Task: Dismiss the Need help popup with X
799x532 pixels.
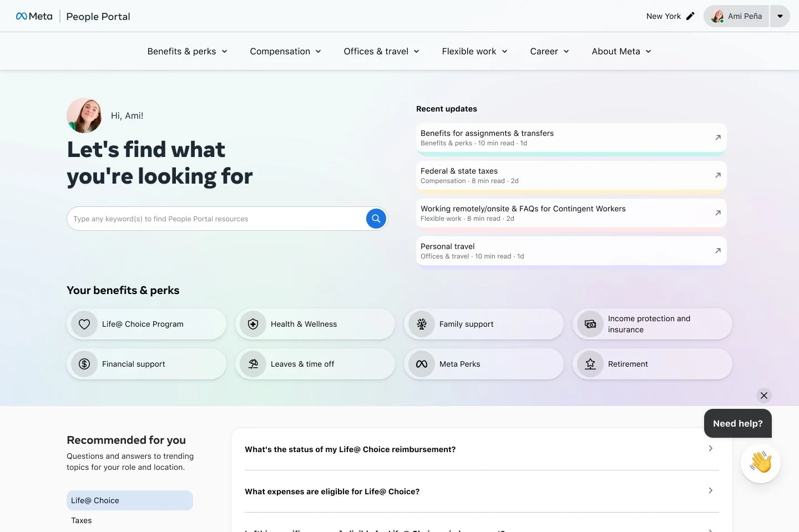Action: click(764, 396)
